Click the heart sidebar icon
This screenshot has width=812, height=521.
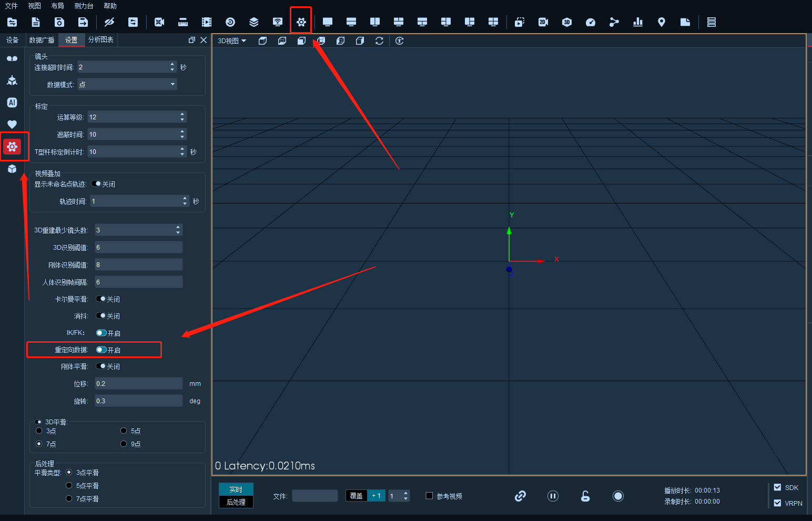(x=12, y=125)
